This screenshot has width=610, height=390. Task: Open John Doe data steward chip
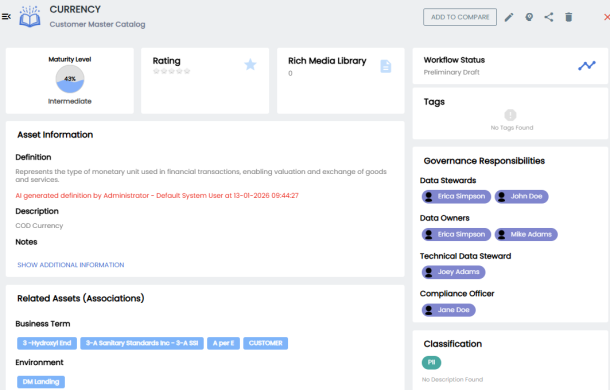click(x=521, y=197)
